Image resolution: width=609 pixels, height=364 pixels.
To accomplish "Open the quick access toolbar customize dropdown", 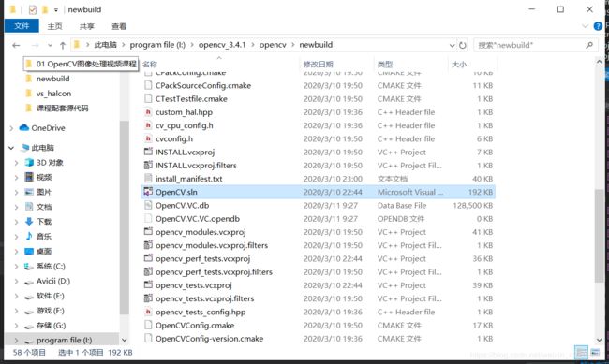I will point(56,10).
